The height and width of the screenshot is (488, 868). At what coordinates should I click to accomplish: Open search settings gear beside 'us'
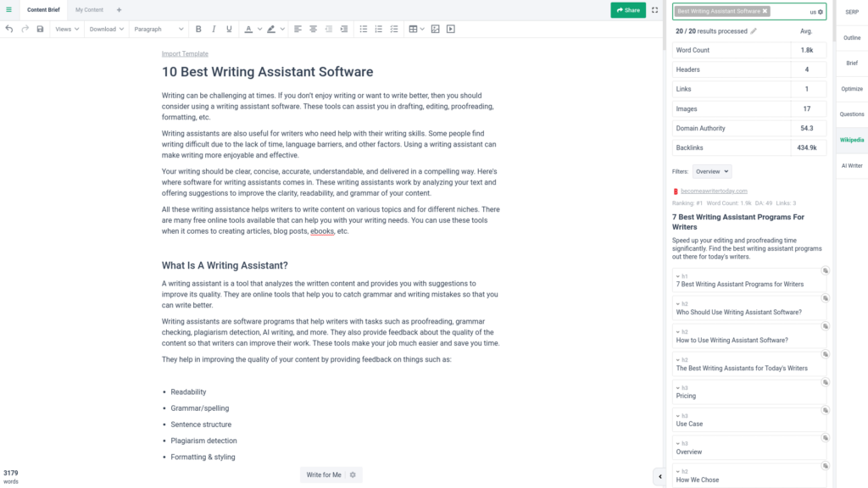(x=821, y=12)
